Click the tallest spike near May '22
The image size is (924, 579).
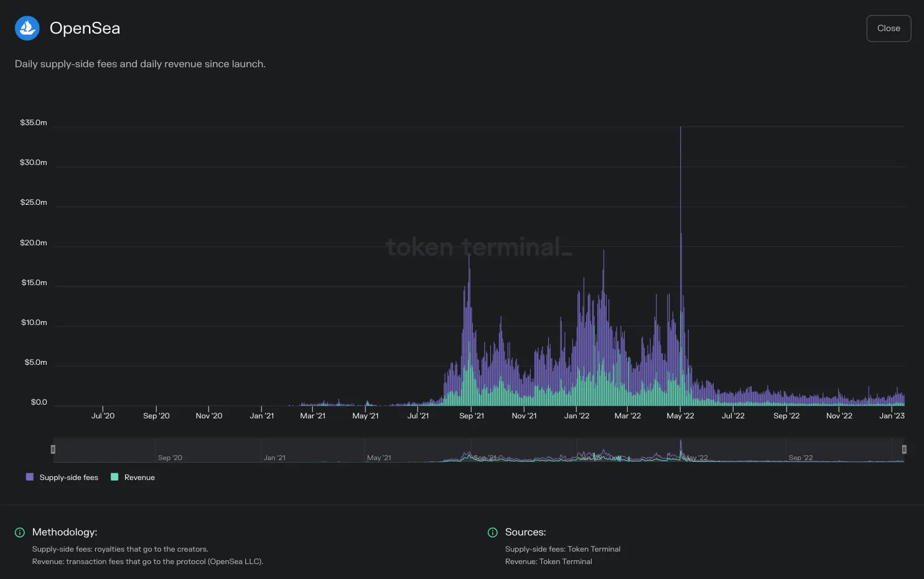click(x=680, y=187)
